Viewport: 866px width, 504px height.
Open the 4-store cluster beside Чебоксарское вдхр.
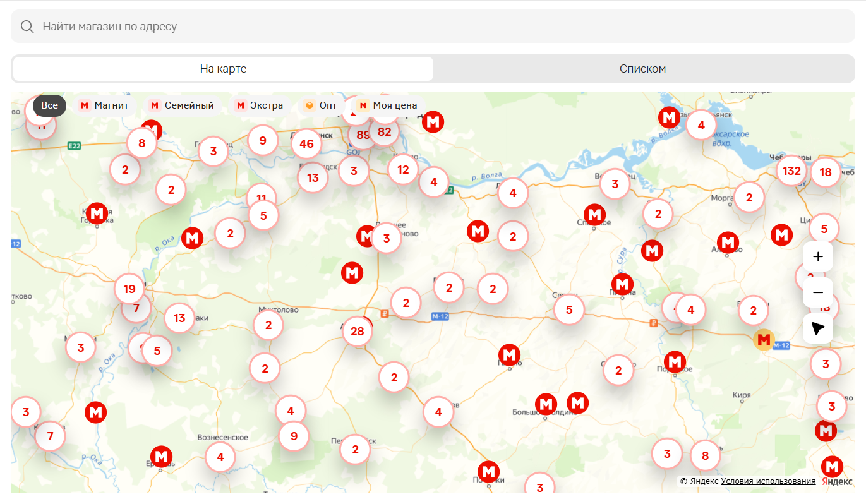pos(701,125)
